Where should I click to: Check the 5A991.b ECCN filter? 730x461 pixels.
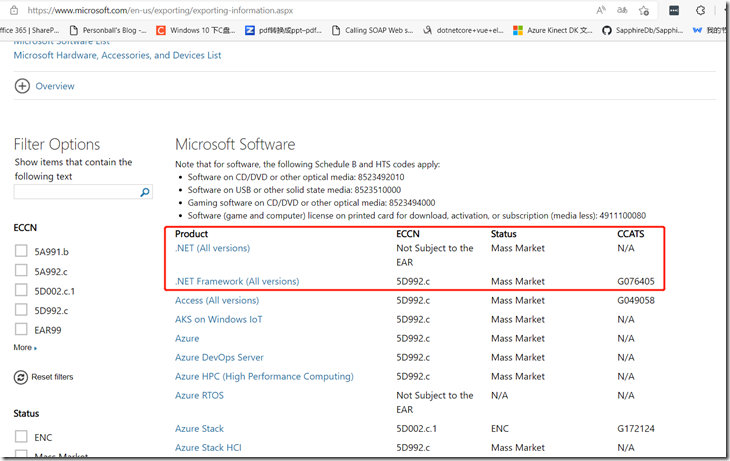pyautogui.click(x=21, y=252)
